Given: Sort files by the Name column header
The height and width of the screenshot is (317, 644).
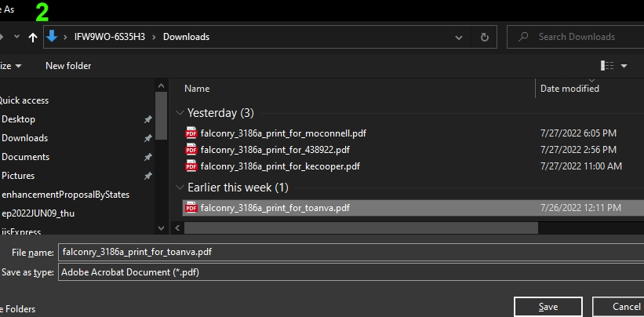Looking at the screenshot, I should coord(197,89).
